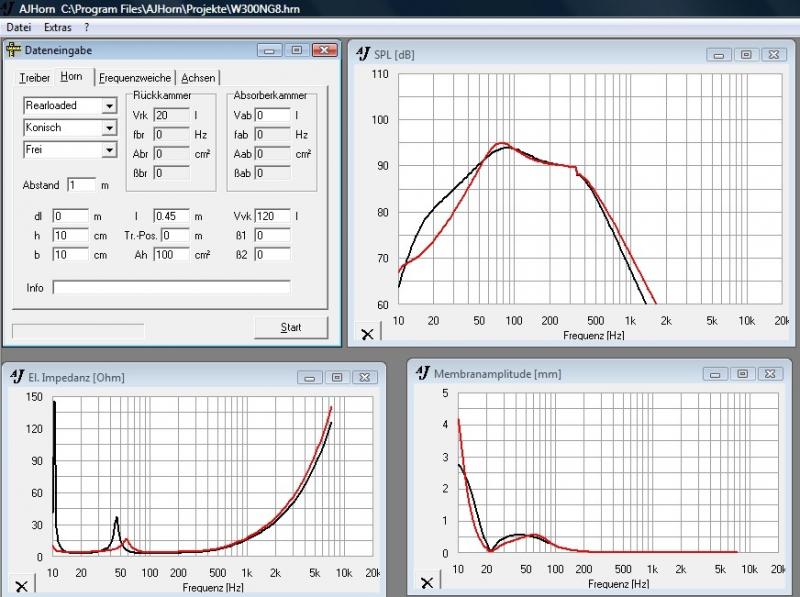The width and height of the screenshot is (800, 597).
Task: Maximize the SPL [dB] window
Action: pyautogui.click(x=746, y=54)
